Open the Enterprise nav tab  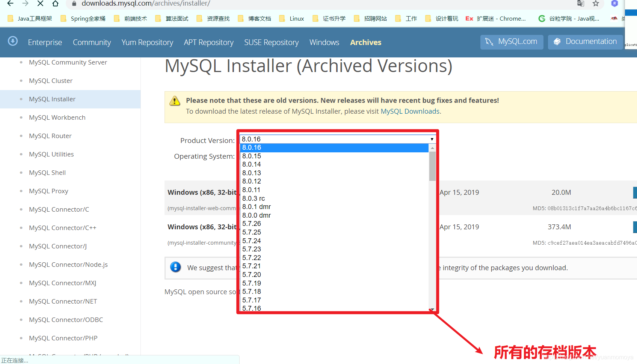(x=45, y=42)
